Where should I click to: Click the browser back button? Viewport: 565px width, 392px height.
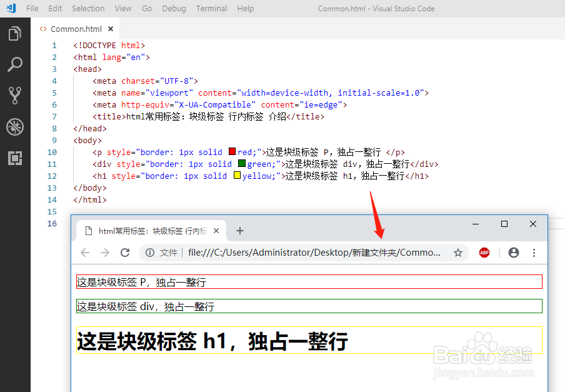point(85,253)
